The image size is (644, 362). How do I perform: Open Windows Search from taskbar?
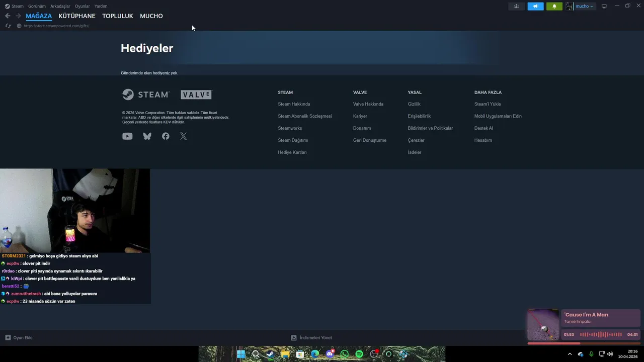pos(256,354)
